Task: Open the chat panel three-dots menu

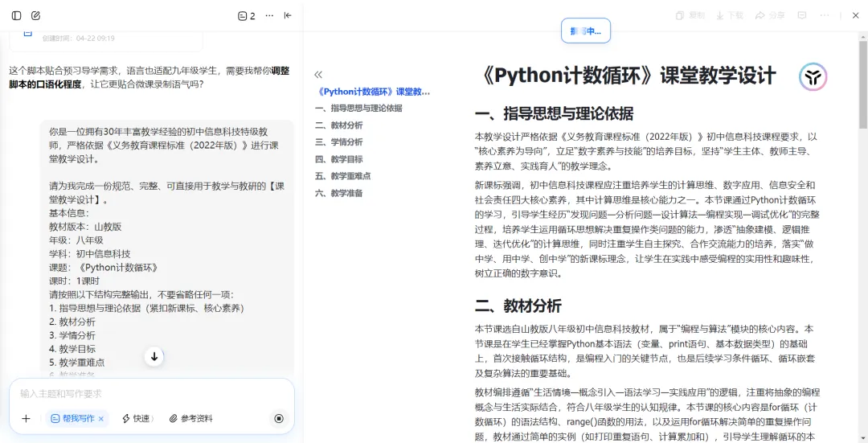Action: [x=269, y=15]
